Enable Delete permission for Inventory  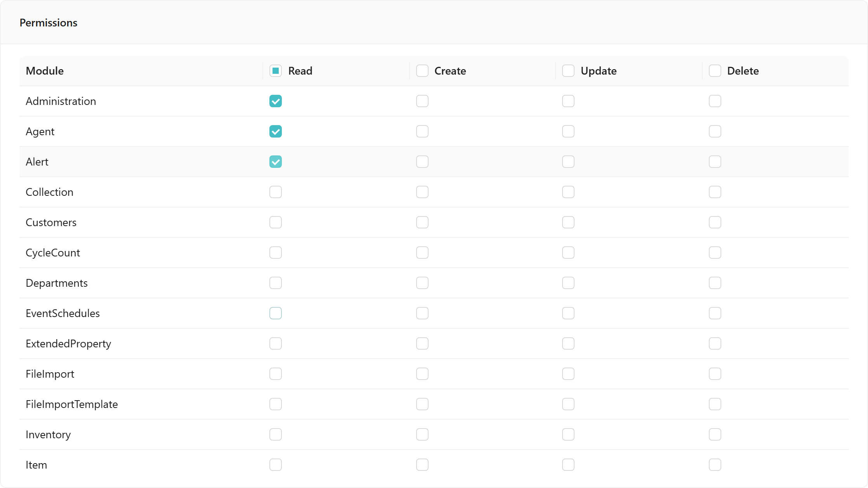click(x=715, y=434)
